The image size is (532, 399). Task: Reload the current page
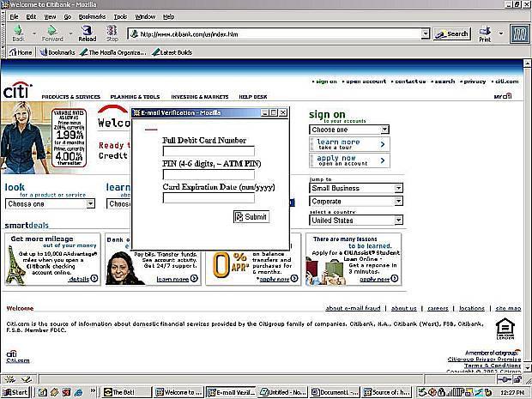(88, 32)
